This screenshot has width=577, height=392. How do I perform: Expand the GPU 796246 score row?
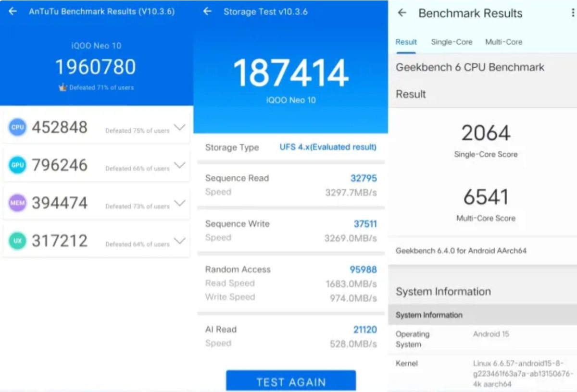click(179, 166)
